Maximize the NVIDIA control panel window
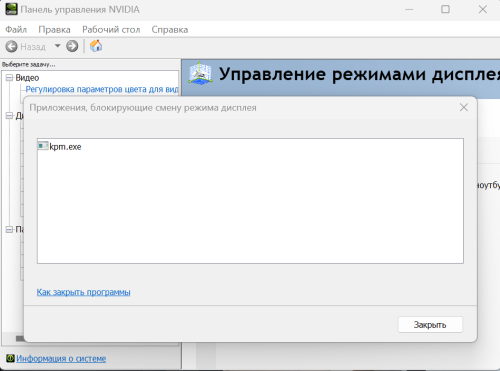This screenshot has height=371, width=500. (445, 9)
